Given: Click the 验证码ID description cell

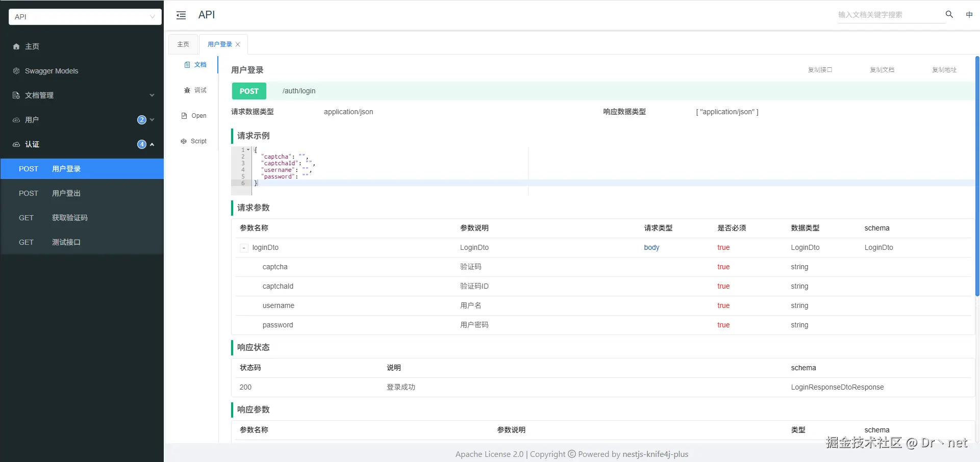Looking at the screenshot, I should point(474,287).
